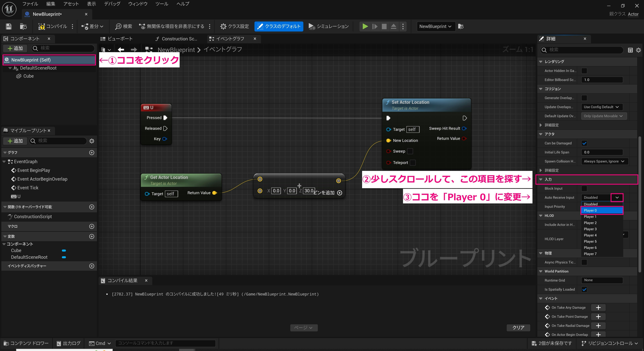
Task: Toggle Is Spatially Loaded checkbox
Action: click(584, 289)
